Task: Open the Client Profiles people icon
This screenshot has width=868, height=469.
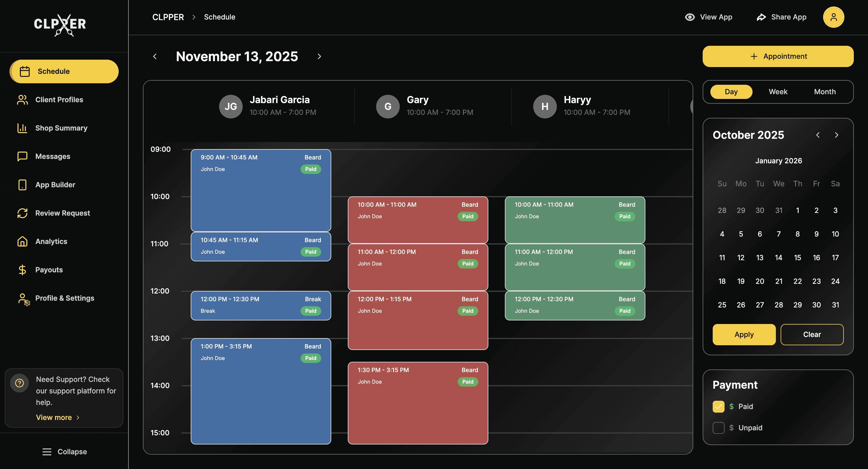Action: point(22,100)
